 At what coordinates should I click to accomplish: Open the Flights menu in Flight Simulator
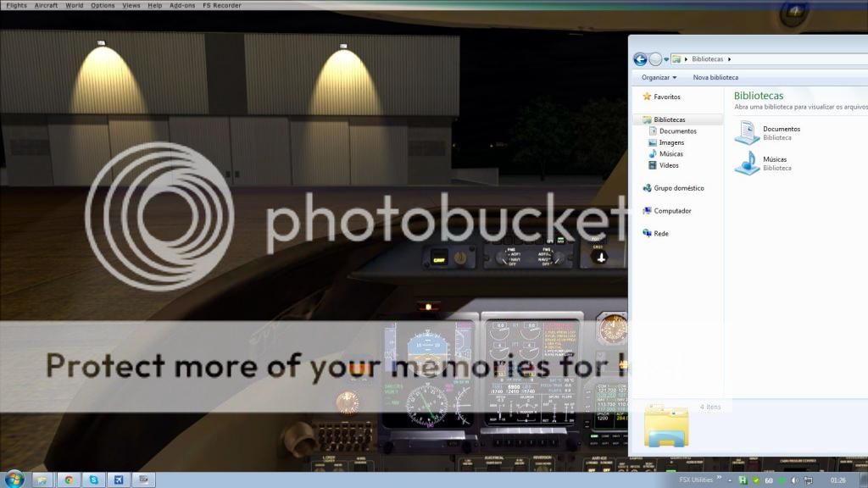[17, 6]
